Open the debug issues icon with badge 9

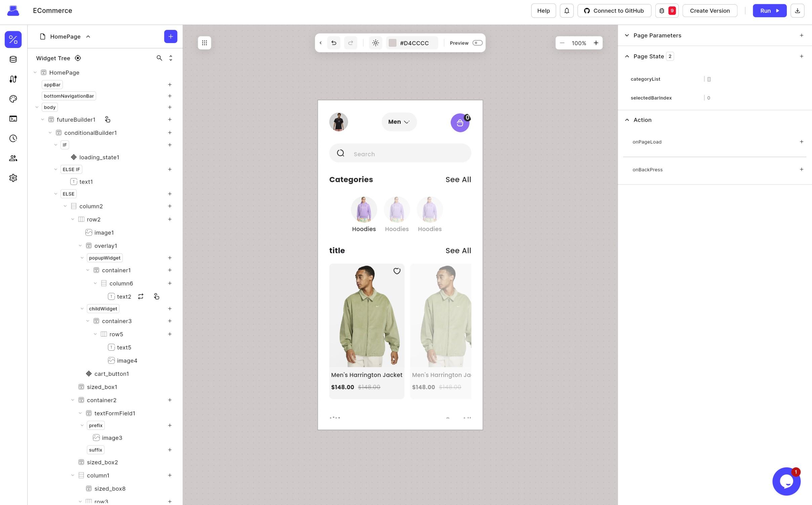[x=666, y=11]
